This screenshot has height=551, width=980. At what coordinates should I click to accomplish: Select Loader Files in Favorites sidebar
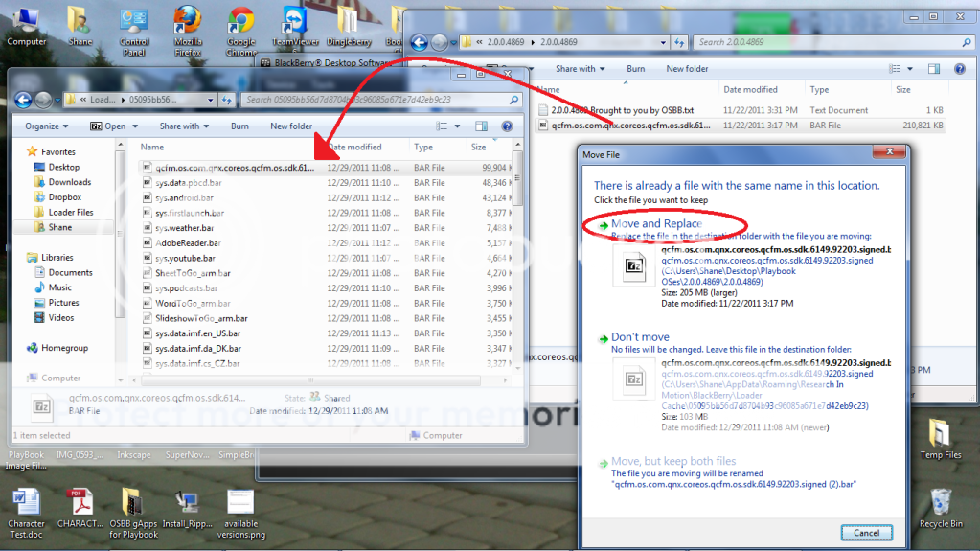[x=70, y=212]
